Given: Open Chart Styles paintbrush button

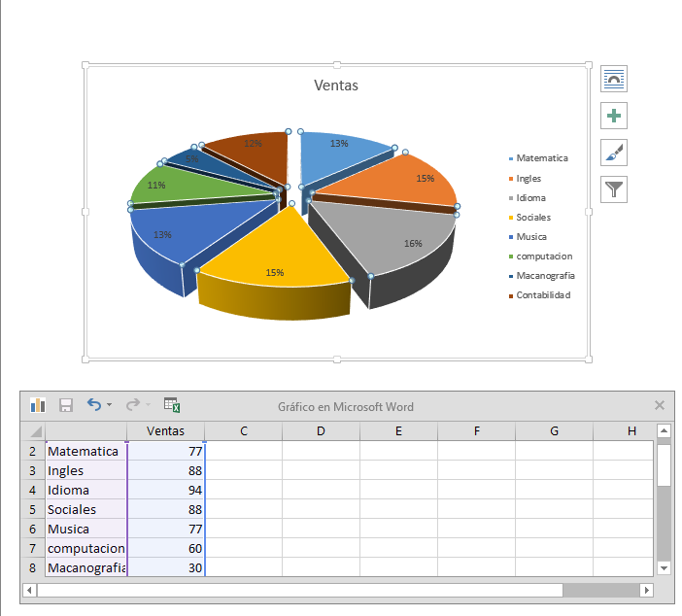Looking at the screenshot, I should point(614,153).
